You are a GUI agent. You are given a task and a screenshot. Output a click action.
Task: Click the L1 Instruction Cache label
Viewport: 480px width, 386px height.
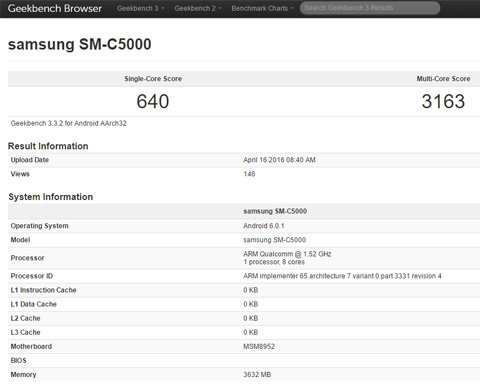click(43, 290)
